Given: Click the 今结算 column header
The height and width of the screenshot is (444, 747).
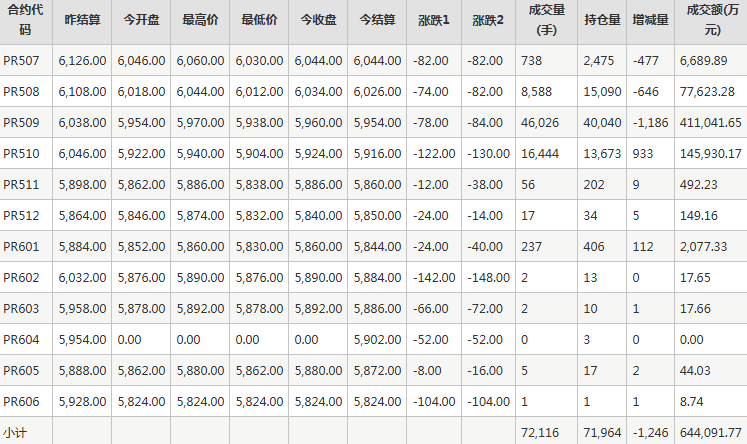Looking at the screenshot, I should tap(377, 20).
